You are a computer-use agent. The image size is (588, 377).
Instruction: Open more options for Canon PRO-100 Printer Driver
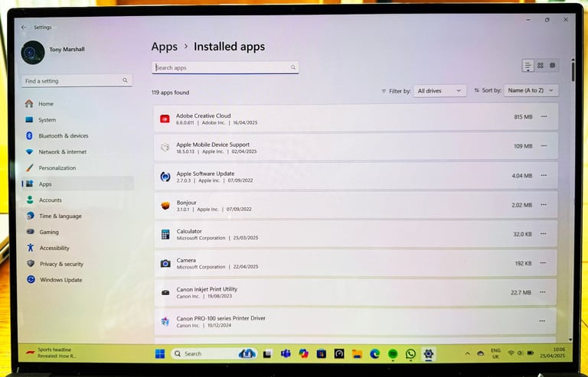coord(542,321)
